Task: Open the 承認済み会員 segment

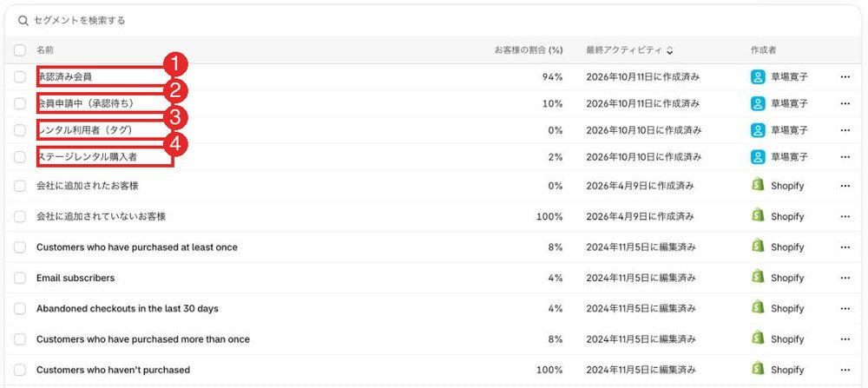Action: (65, 77)
